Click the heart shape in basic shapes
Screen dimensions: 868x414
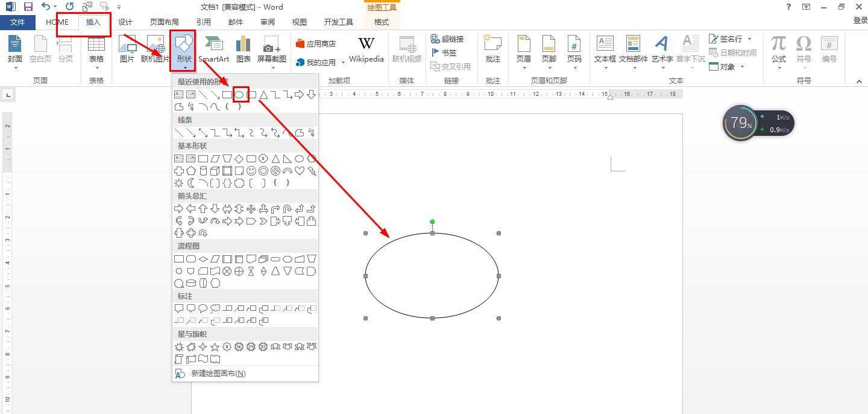[x=299, y=171]
